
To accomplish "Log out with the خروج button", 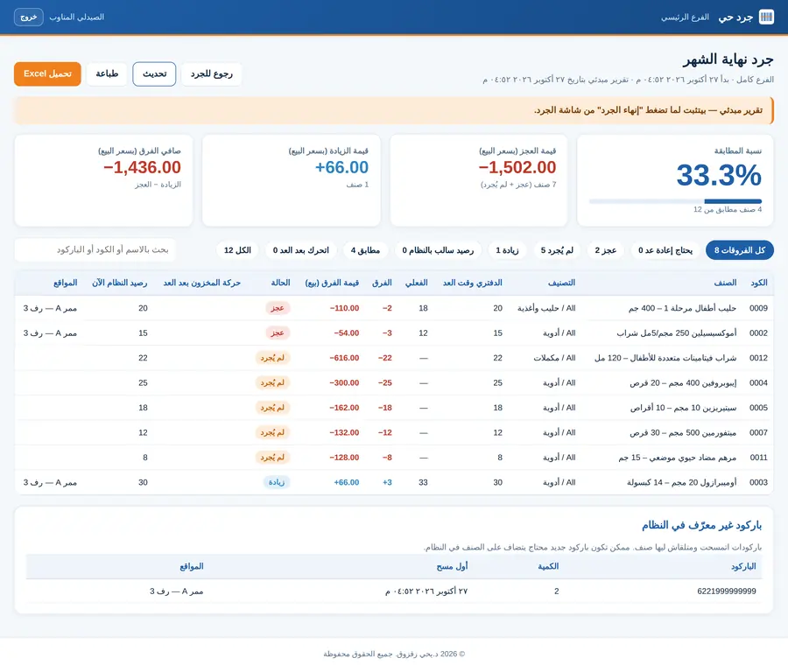I will point(29,17).
